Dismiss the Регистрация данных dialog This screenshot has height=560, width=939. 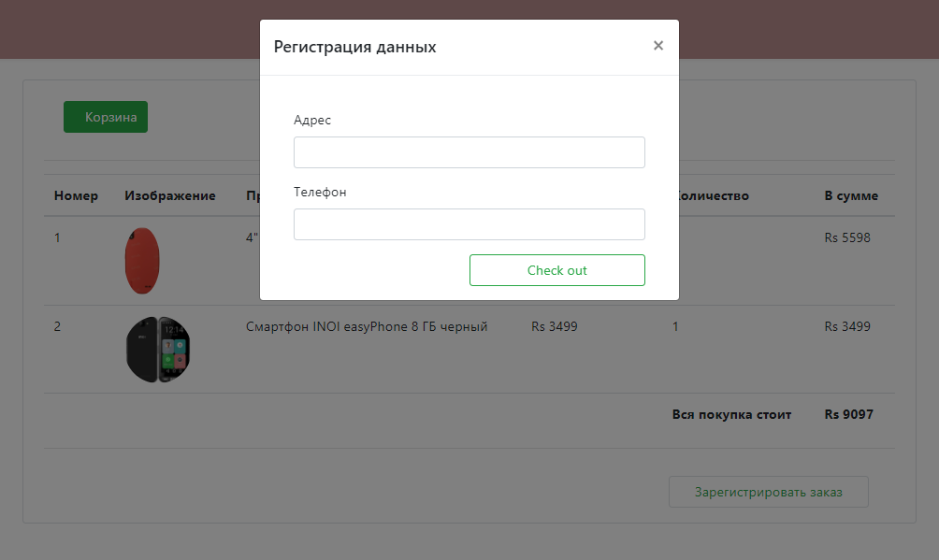(658, 45)
